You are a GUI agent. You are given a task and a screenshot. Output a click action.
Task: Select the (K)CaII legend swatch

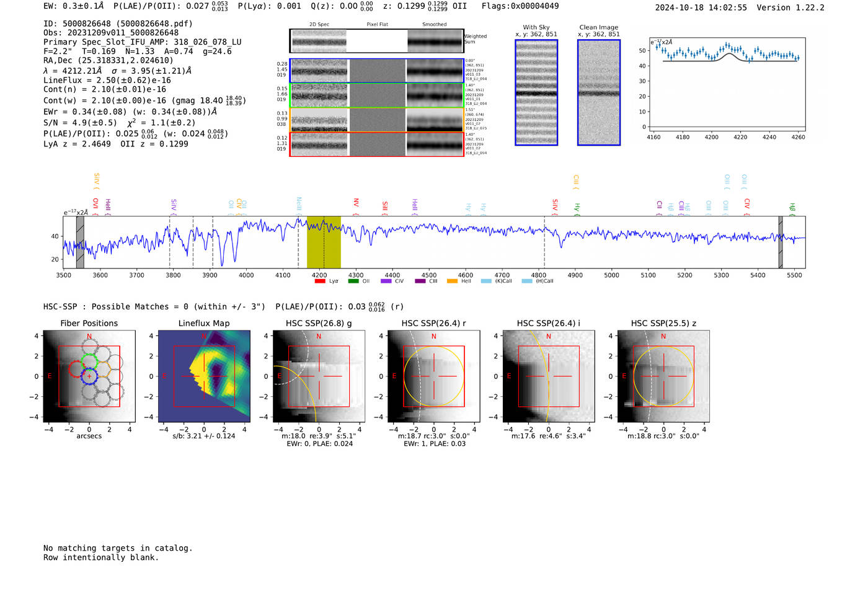tap(486, 282)
